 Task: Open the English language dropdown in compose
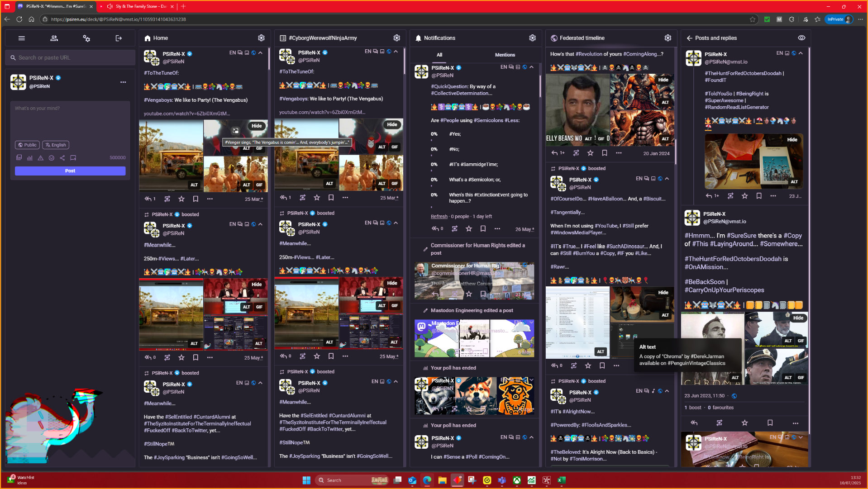point(56,145)
